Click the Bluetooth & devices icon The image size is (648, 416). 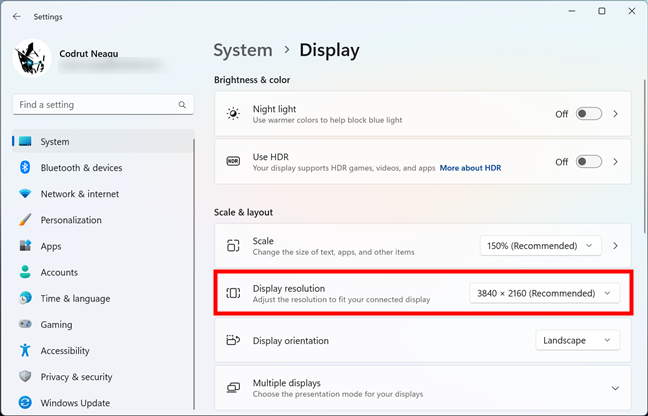[x=25, y=168]
